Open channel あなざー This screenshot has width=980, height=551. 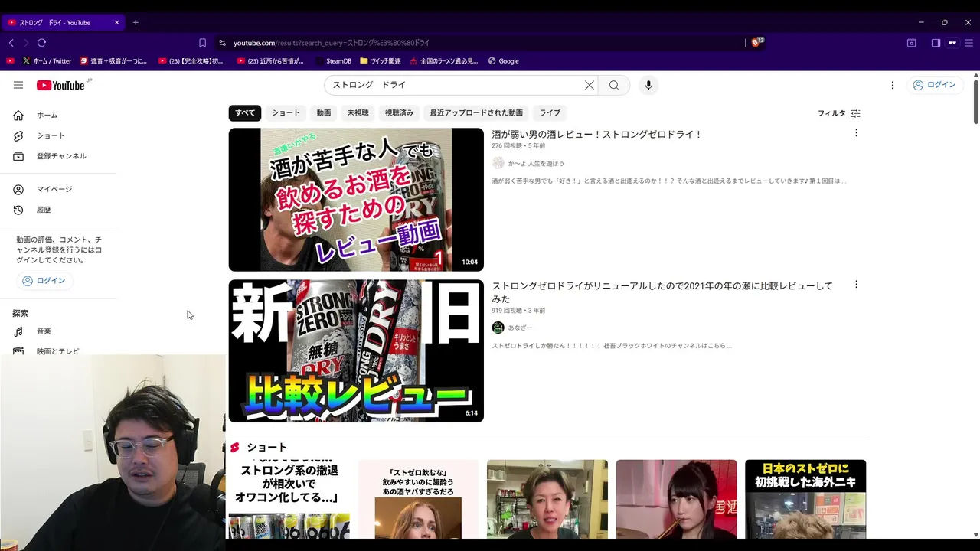tap(521, 328)
